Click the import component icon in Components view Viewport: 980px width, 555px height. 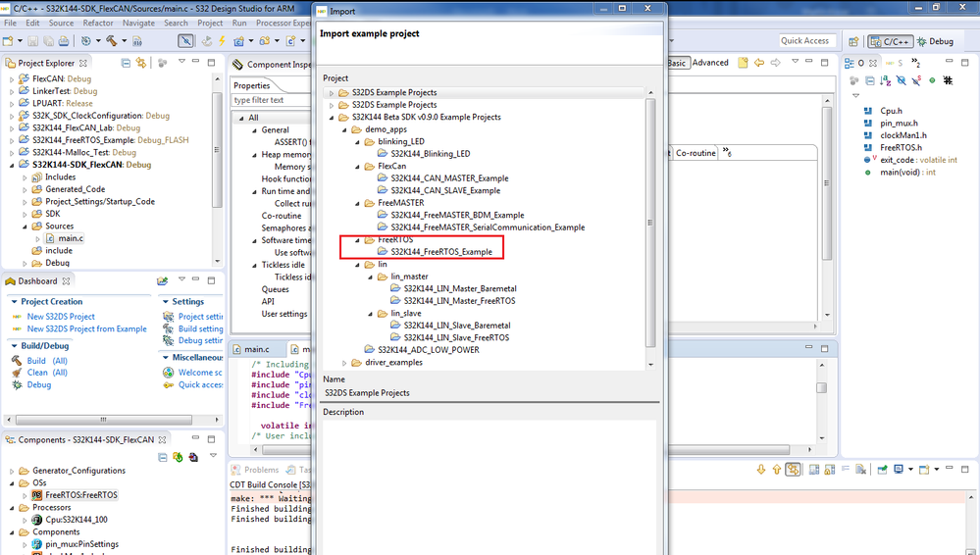193,458
